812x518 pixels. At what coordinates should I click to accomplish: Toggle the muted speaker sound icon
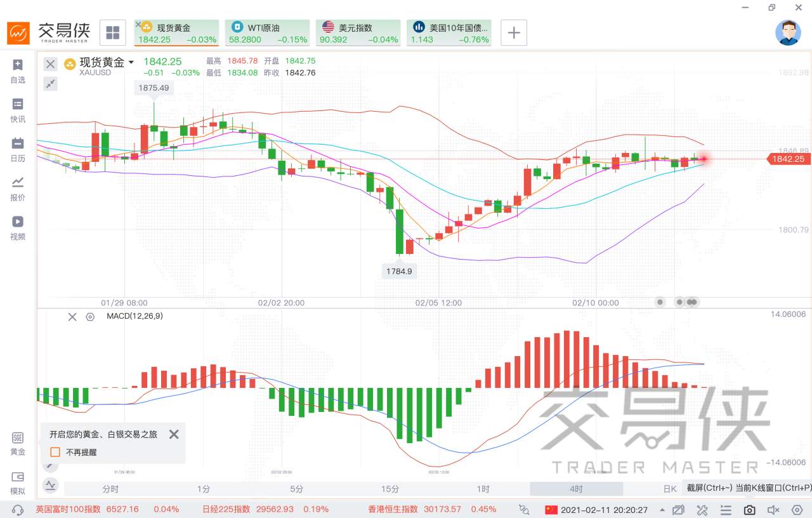click(x=773, y=509)
